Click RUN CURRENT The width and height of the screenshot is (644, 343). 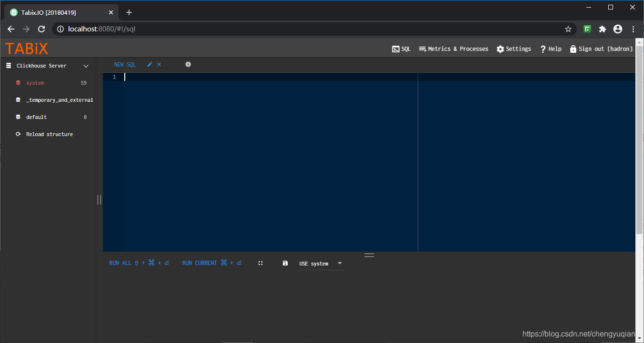212,263
